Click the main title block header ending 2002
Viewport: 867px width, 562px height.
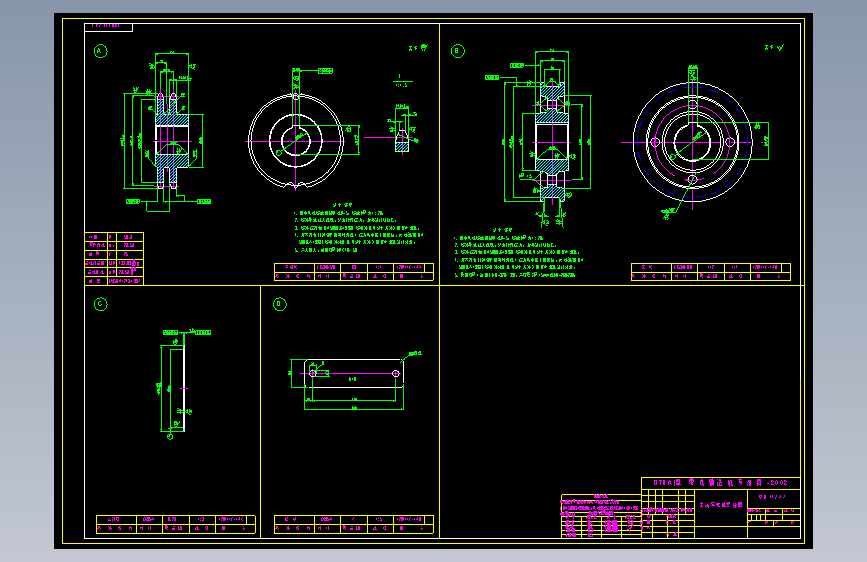pos(720,483)
